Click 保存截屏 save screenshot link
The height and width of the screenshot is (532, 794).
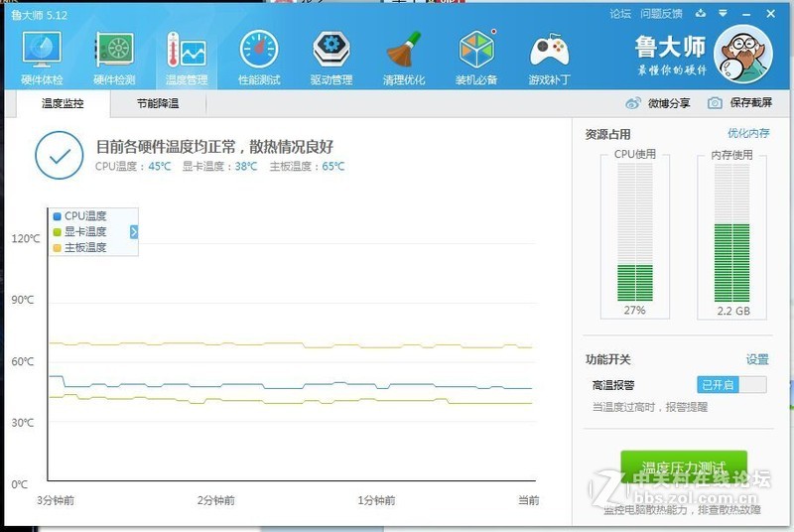[x=751, y=103]
